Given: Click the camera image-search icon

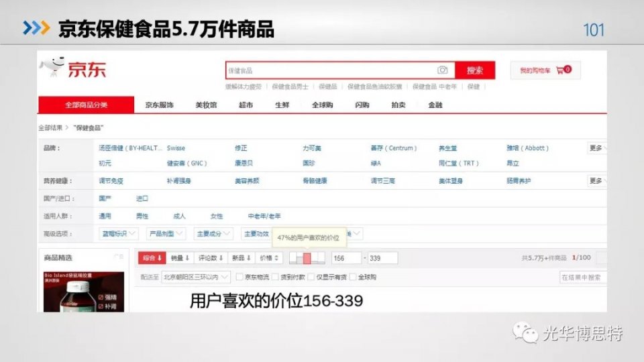Looking at the screenshot, I should coord(443,70).
